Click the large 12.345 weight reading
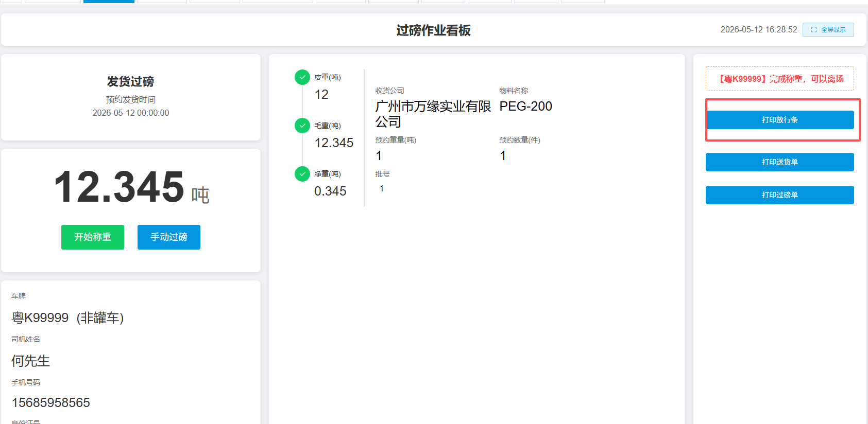 pyautogui.click(x=119, y=187)
